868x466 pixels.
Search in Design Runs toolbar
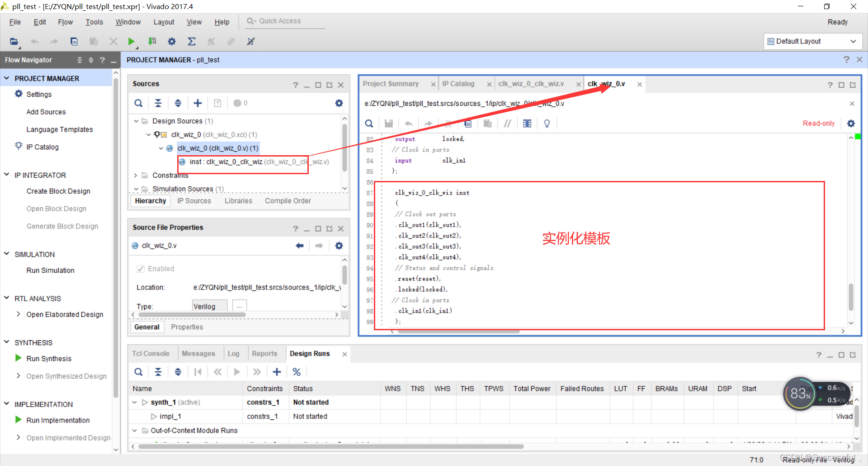pos(138,372)
